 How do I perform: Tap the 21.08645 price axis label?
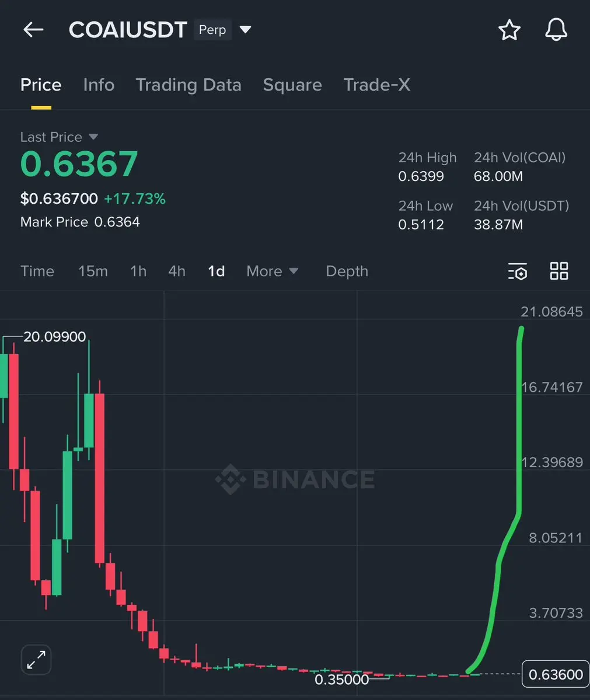coord(551,312)
